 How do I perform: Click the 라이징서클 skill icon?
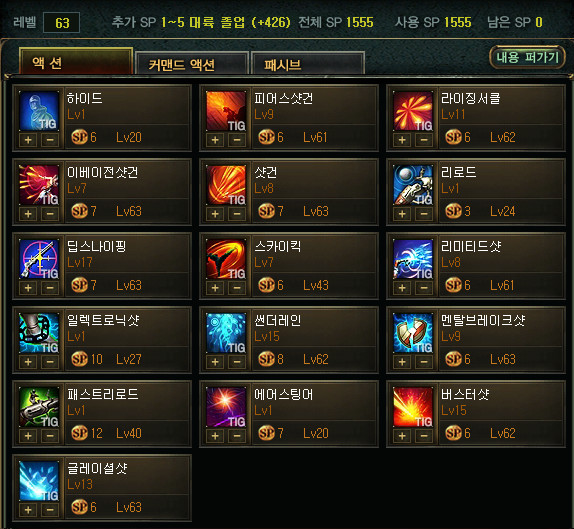(413, 111)
